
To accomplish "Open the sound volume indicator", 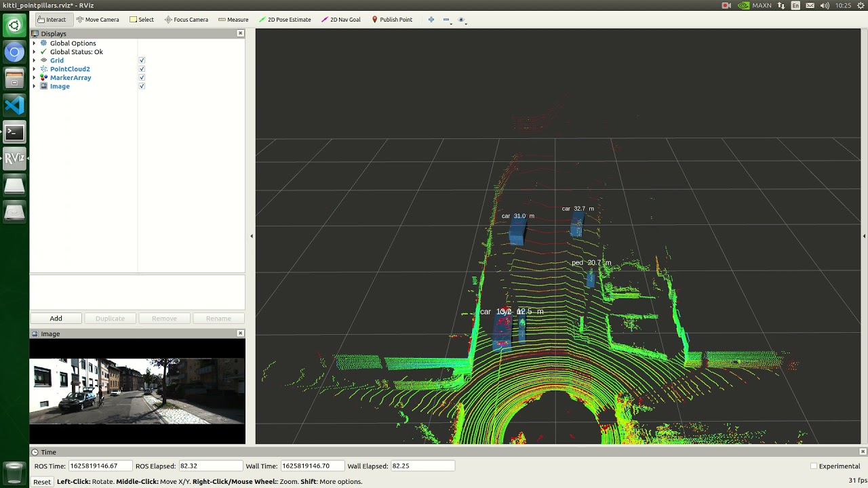I will coord(825,5).
